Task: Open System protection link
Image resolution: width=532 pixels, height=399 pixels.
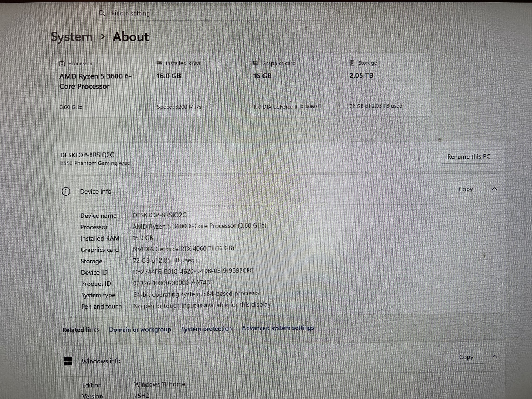Action: pyautogui.click(x=207, y=329)
